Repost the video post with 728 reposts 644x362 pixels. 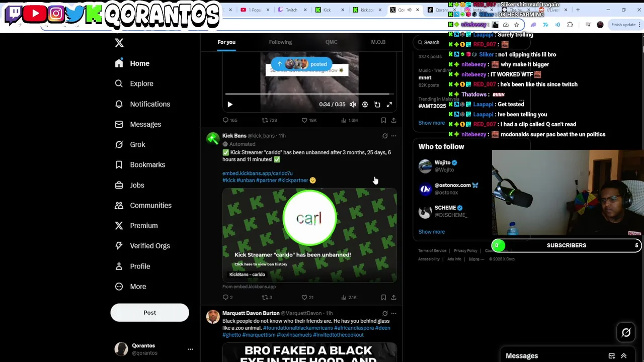point(269,120)
